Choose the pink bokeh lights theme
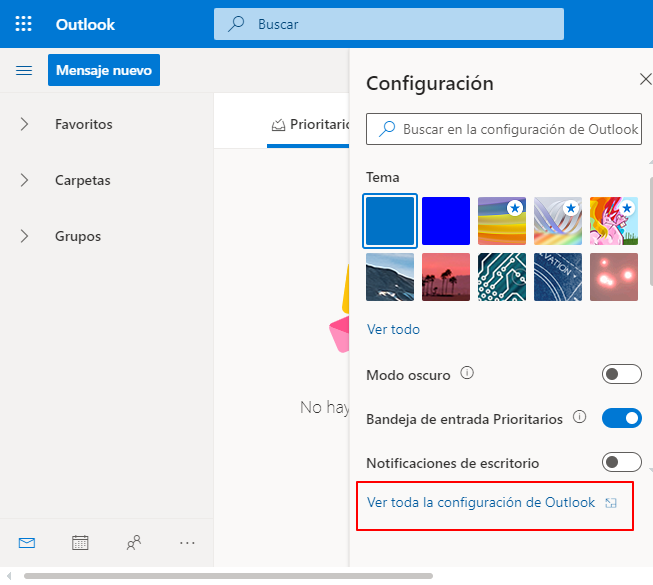The width and height of the screenshot is (653, 585). 613,277
